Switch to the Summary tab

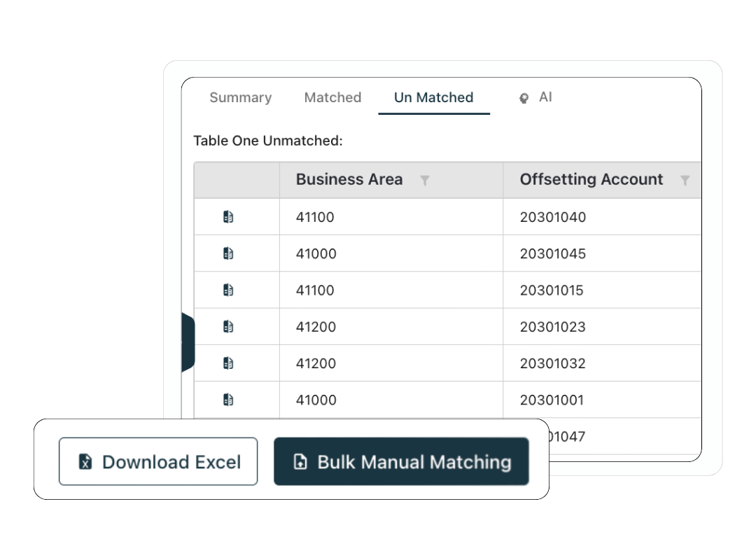click(x=240, y=97)
